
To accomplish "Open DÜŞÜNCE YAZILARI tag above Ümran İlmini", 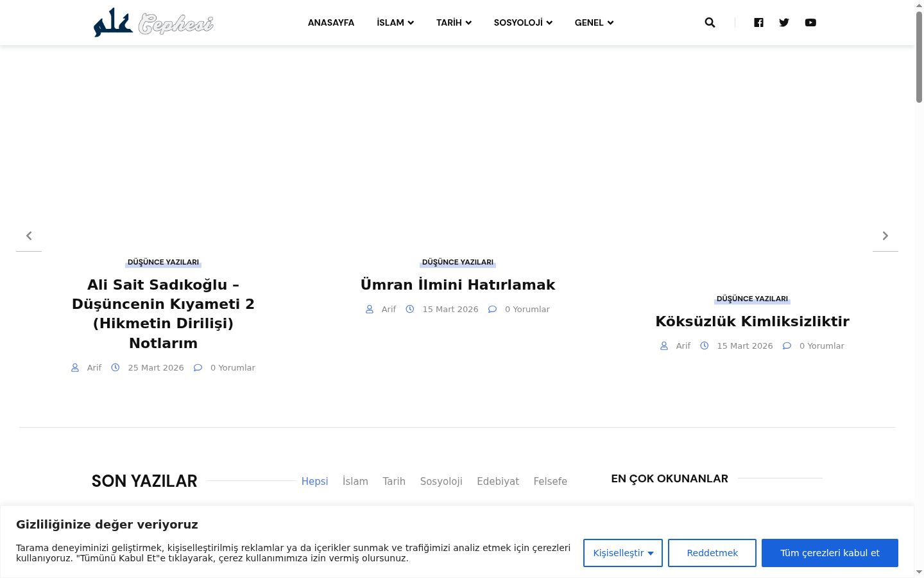I will pos(458,262).
